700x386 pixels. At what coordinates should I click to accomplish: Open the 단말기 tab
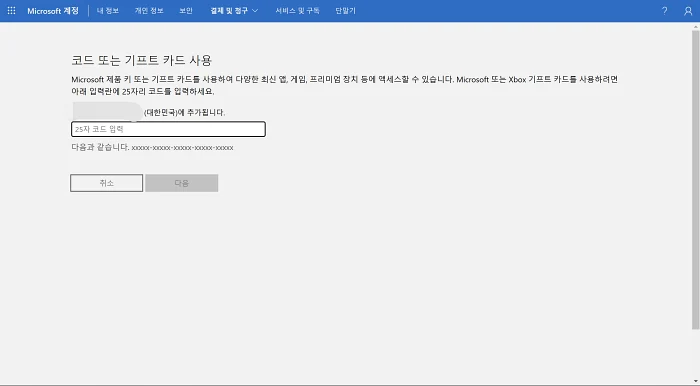click(345, 11)
